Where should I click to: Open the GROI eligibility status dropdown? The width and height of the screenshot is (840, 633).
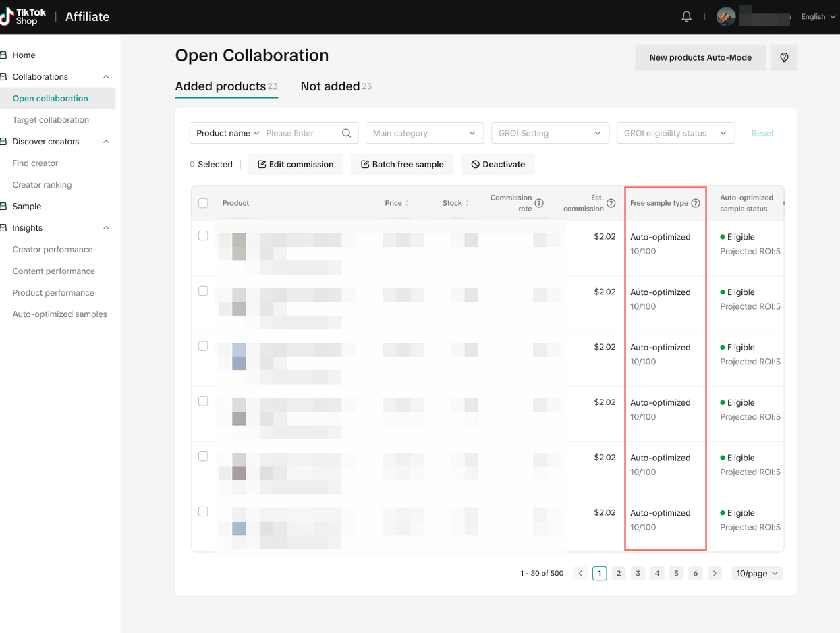click(675, 134)
